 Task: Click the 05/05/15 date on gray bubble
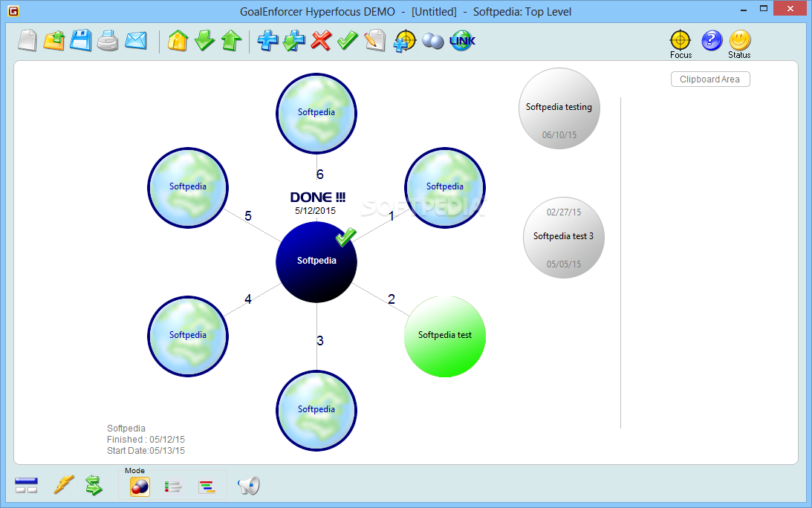coord(564,264)
